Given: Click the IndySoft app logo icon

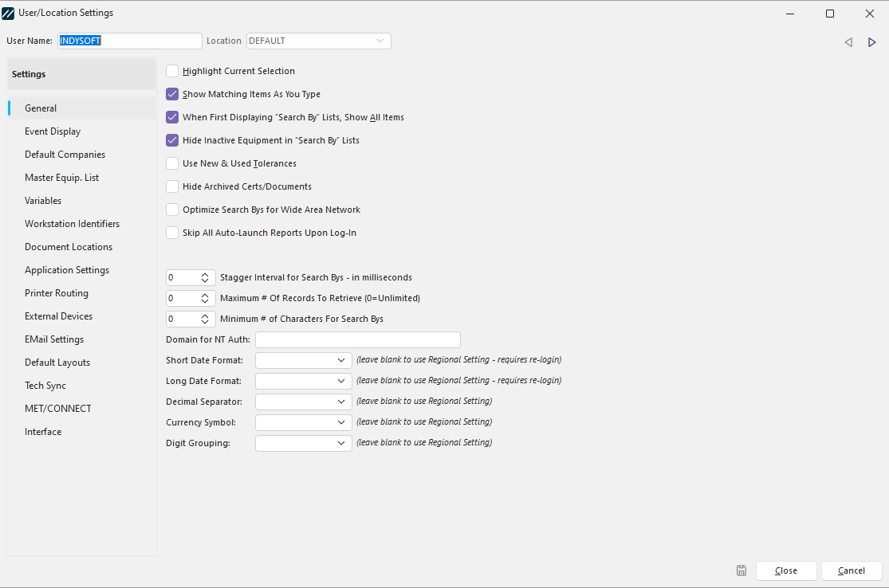Looking at the screenshot, I should pos(9,13).
